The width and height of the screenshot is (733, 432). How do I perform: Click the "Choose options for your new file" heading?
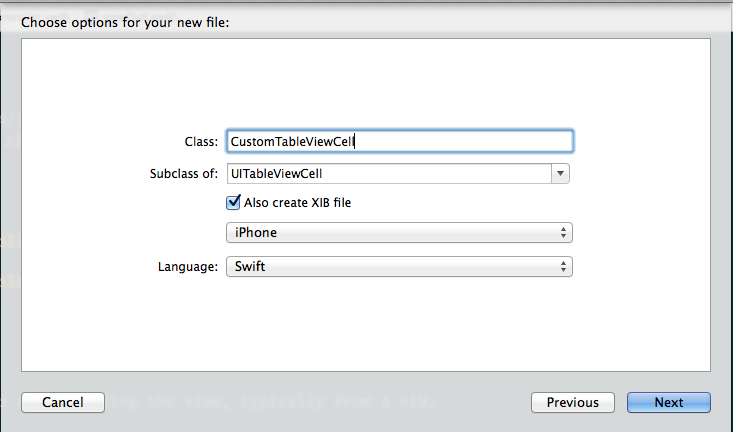pyautogui.click(x=125, y=22)
